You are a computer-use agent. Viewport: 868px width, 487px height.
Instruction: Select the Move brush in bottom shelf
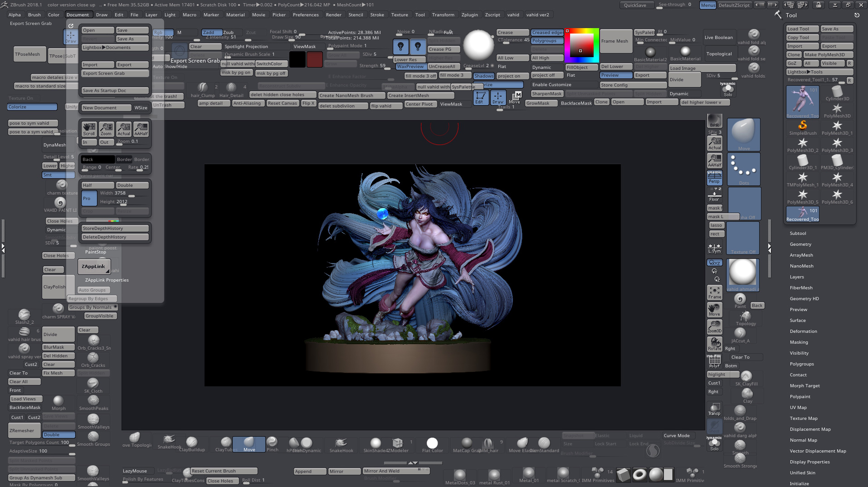tap(249, 444)
